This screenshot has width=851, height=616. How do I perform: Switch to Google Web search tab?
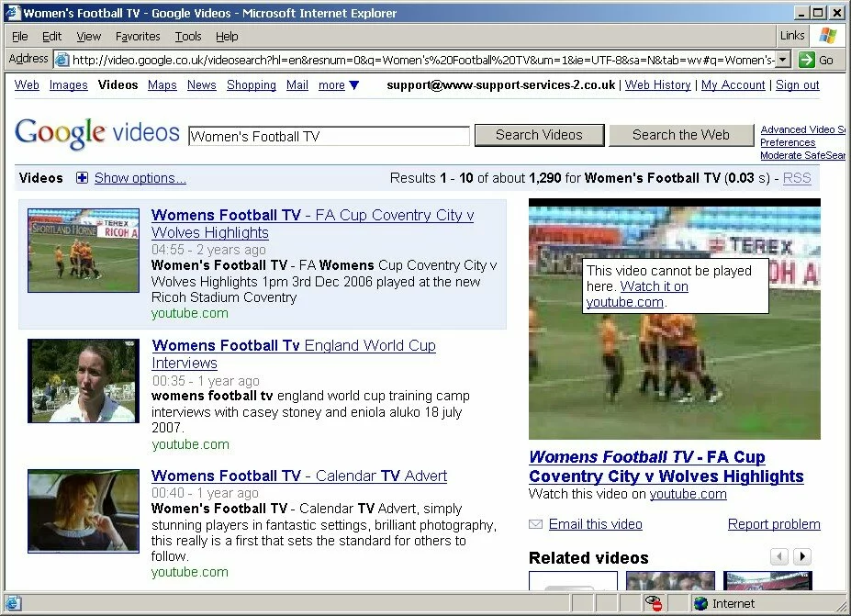[x=27, y=85]
